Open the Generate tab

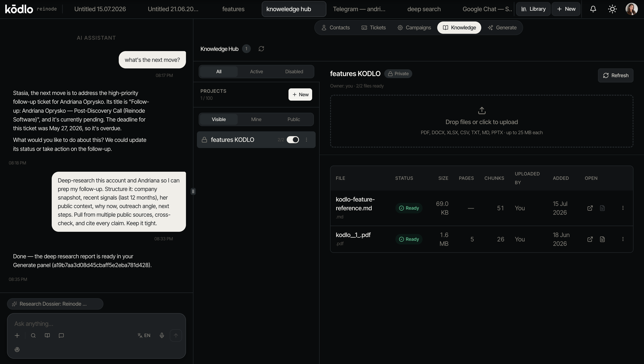coord(502,28)
